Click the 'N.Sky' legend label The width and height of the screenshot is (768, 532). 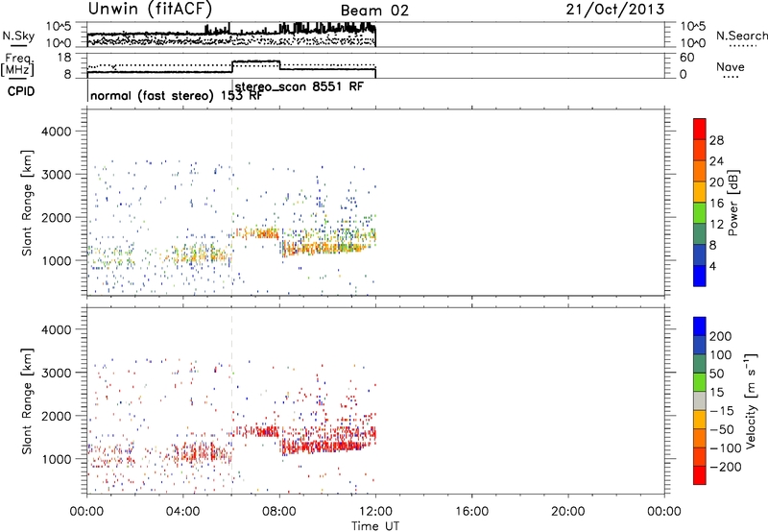pyautogui.click(x=18, y=36)
